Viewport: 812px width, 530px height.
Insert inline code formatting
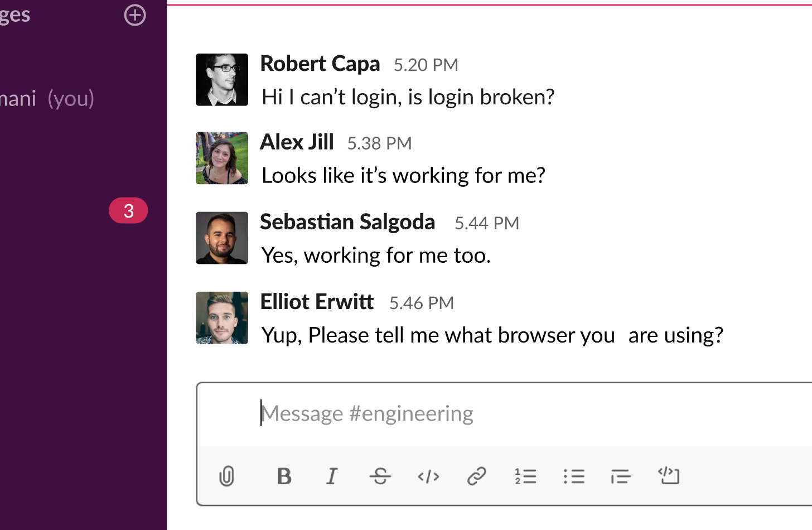(428, 476)
